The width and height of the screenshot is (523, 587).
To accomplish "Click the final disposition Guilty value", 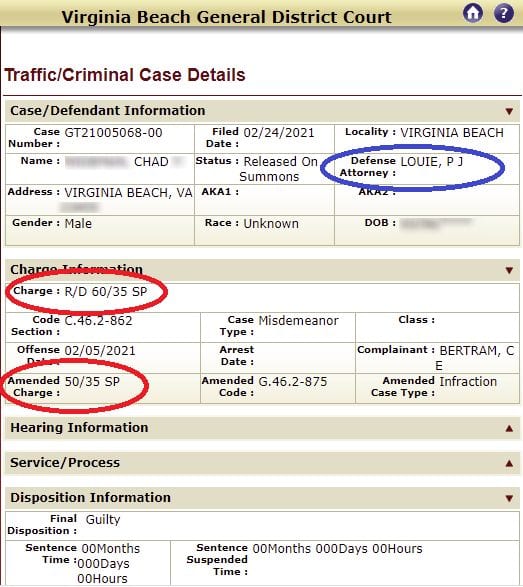I will pyautogui.click(x=103, y=520).
